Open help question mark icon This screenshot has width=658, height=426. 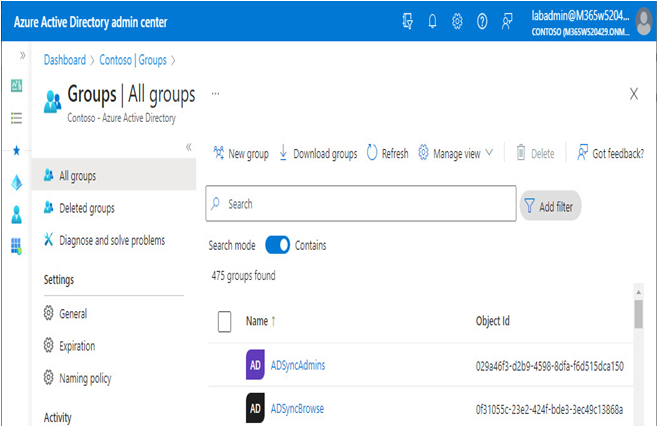[x=482, y=21]
